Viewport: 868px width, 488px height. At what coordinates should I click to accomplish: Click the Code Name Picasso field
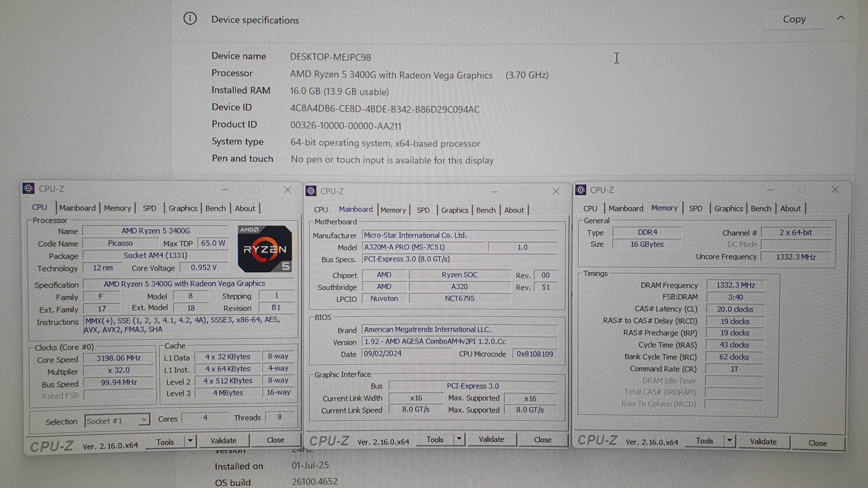point(120,243)
